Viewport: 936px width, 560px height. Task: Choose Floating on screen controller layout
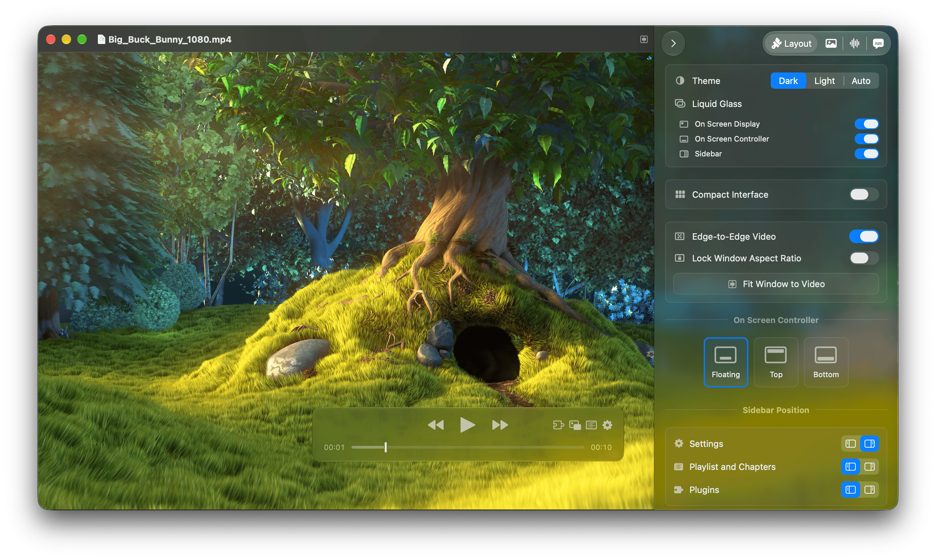coord(725,362)
